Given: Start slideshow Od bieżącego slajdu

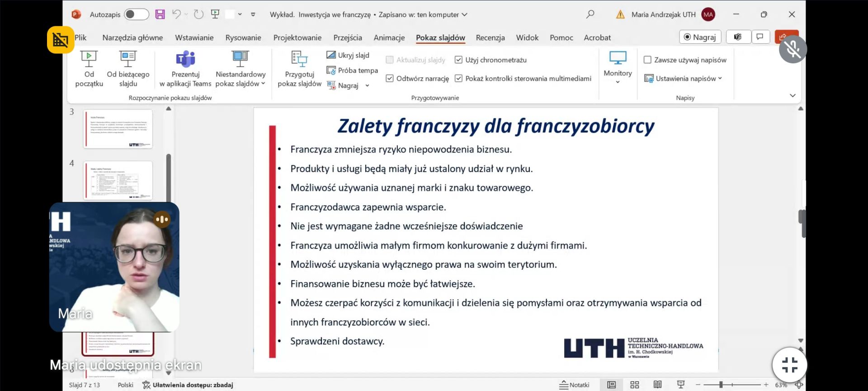Looking at the screenshot, I should (128, 69).
